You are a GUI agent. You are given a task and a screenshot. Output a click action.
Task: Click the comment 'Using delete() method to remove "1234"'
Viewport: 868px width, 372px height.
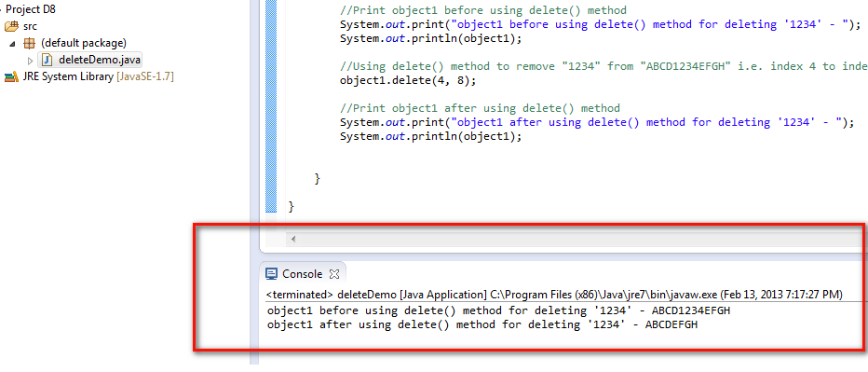coord(604,66)
